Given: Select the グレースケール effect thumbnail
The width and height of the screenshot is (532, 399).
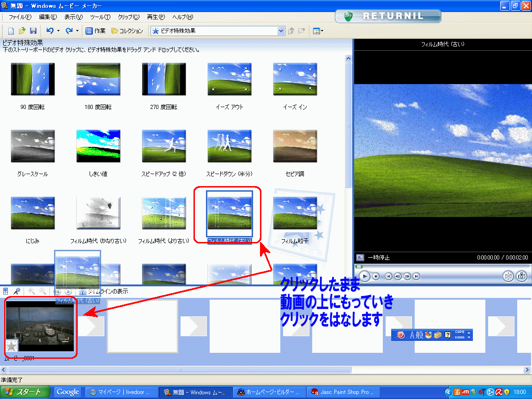Looking at the screenshot, I should pyautogui.click(x=33, y=146).
